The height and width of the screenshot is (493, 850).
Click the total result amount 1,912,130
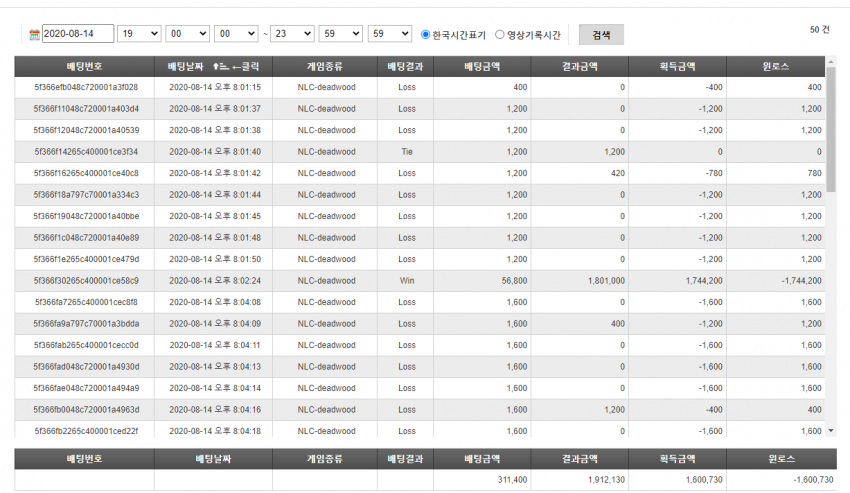[606, 479]
